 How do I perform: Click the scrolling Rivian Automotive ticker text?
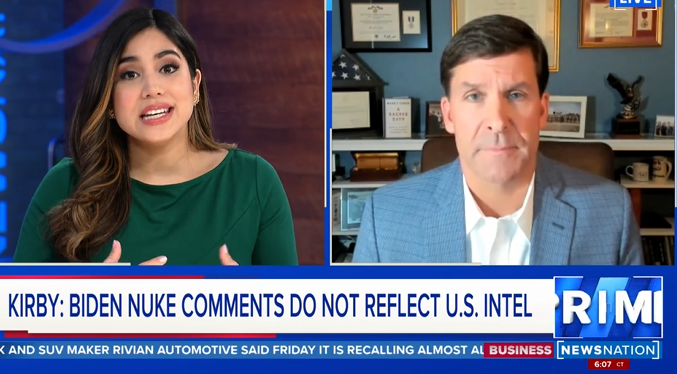[x=242, y=350]
